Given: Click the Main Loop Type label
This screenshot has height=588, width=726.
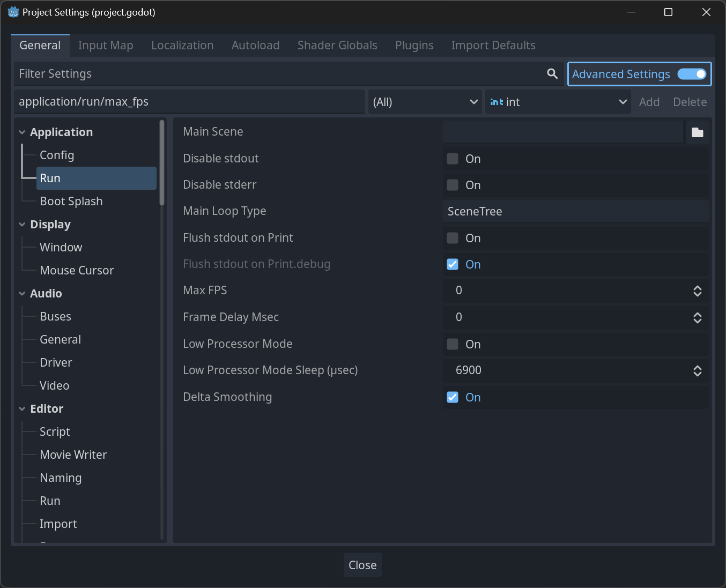Looking at the screenshot, I should 225,211.
